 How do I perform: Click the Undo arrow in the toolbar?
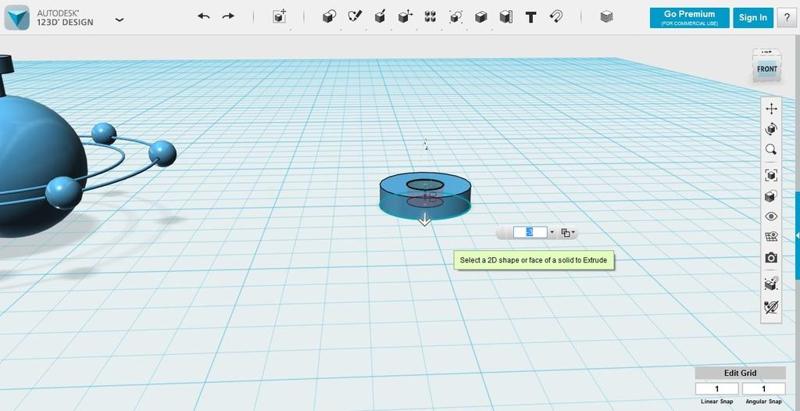click(204, 17)
